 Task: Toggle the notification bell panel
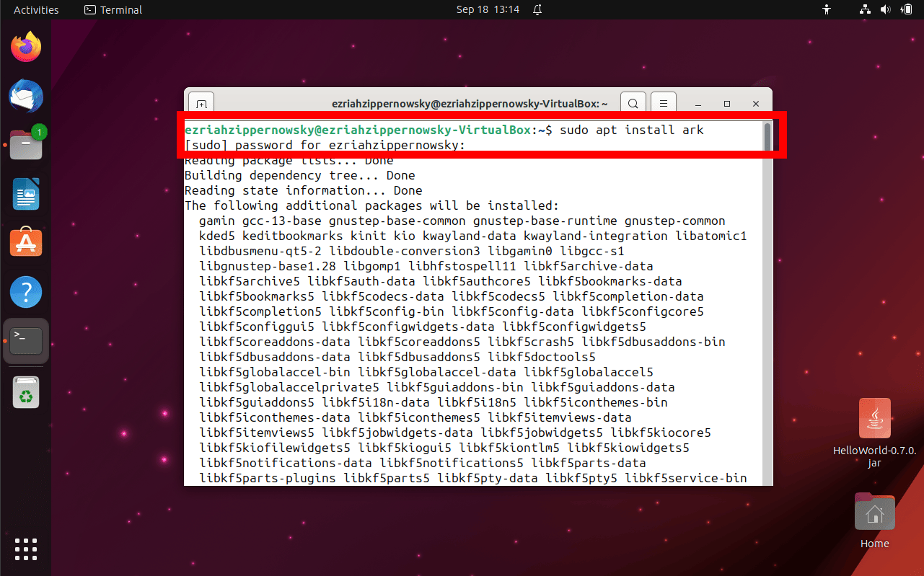tap(537, 9)
